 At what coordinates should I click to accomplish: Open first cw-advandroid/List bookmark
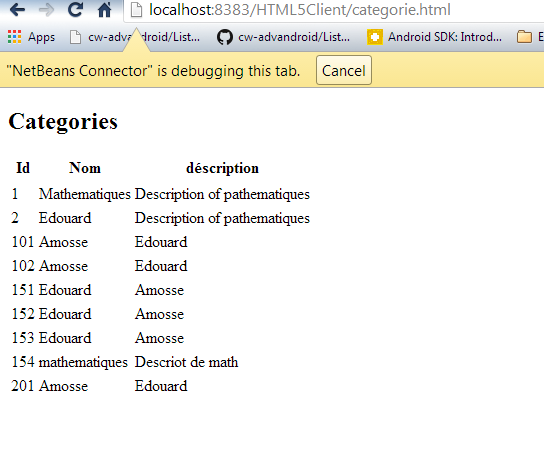pos(135,37)
